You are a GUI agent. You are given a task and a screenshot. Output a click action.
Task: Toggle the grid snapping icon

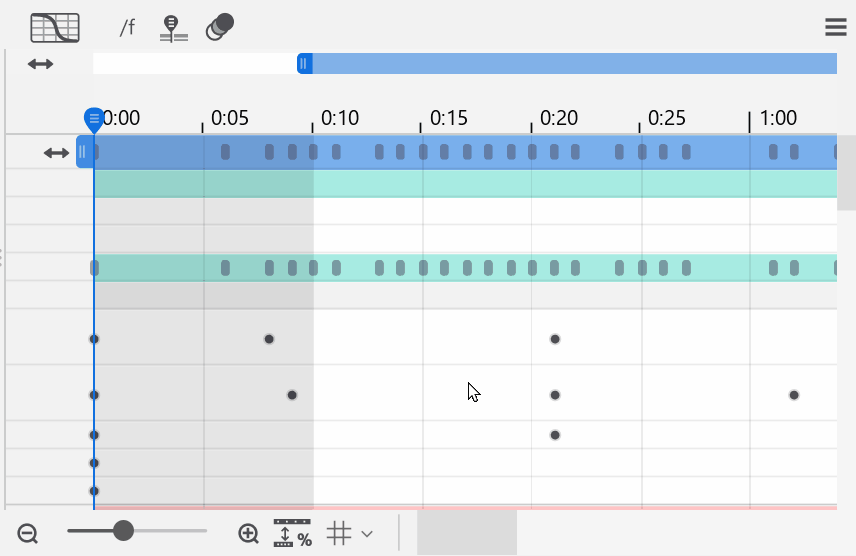340,533
